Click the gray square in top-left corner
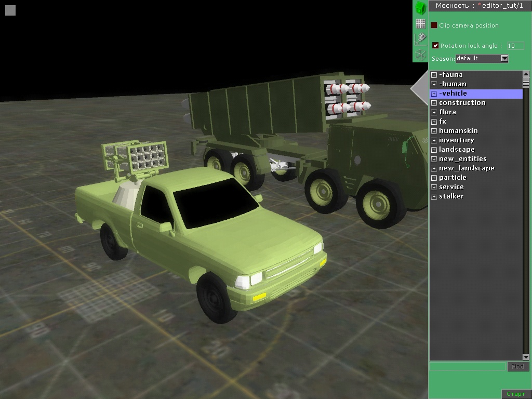The width and height of the screenshot is (532, 399). [x=10, y=10]
